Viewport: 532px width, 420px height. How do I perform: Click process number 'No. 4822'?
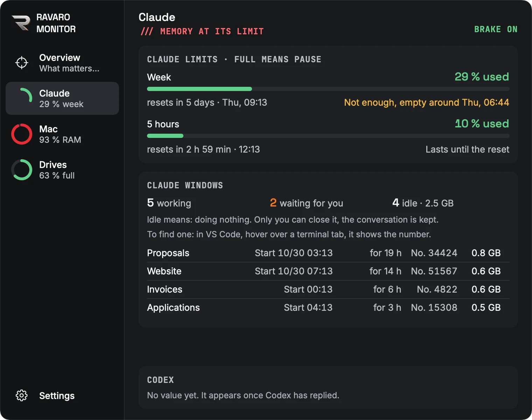tap(437, 289)
